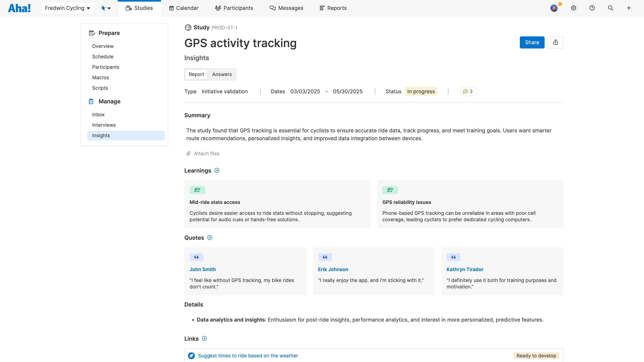Add a new learning with plus icon
Viewport: 644px width, 362px height.
217,170
